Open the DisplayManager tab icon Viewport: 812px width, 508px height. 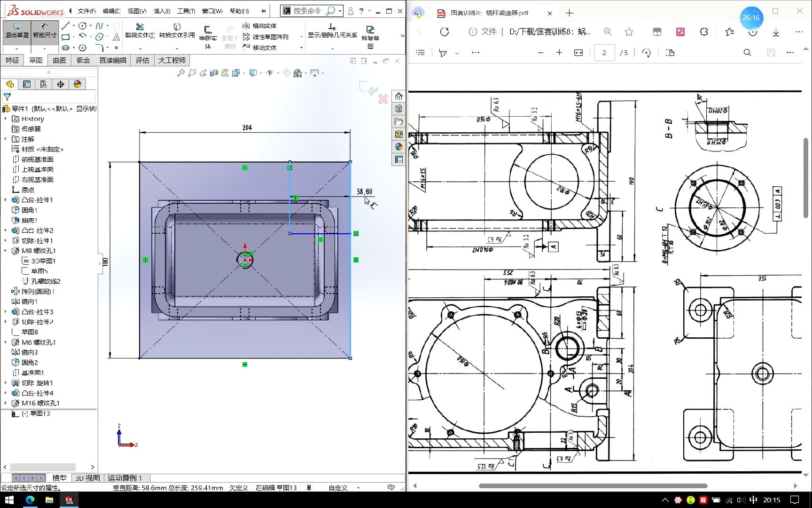pos(77,84)
